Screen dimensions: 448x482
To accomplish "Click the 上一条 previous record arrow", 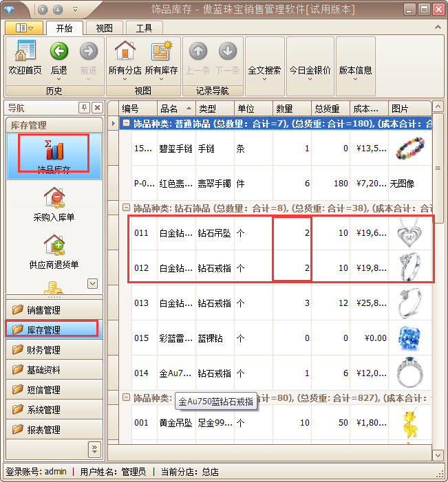I will click(x=198, y=51).
